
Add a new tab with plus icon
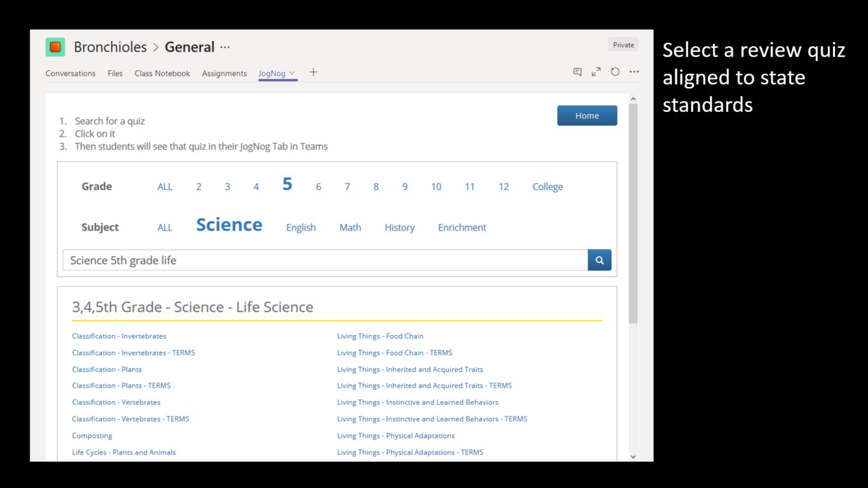[x=313, y=72]
